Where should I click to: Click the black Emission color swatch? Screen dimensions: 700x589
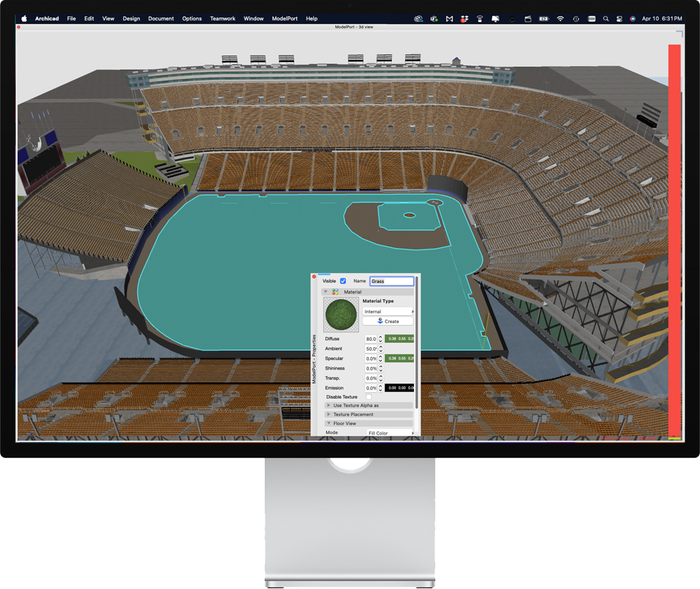tap(400, 388)
